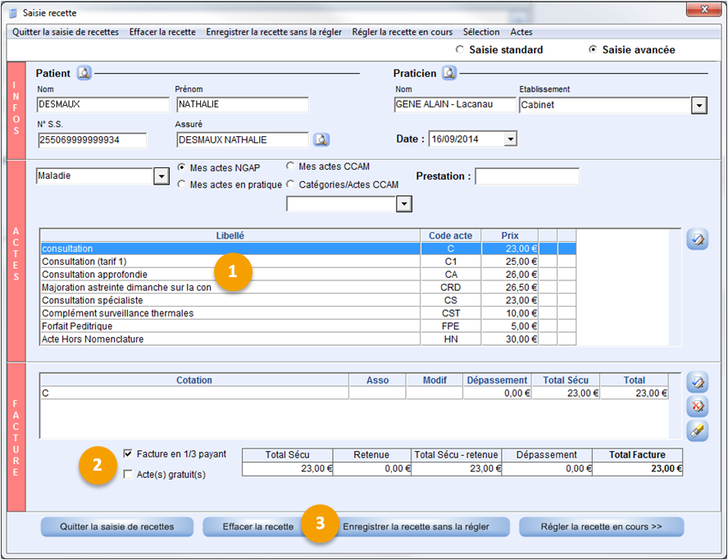Screen dimensions: 728x560
Task: Open the Effacer la recette menu
Action: (162, 32)
